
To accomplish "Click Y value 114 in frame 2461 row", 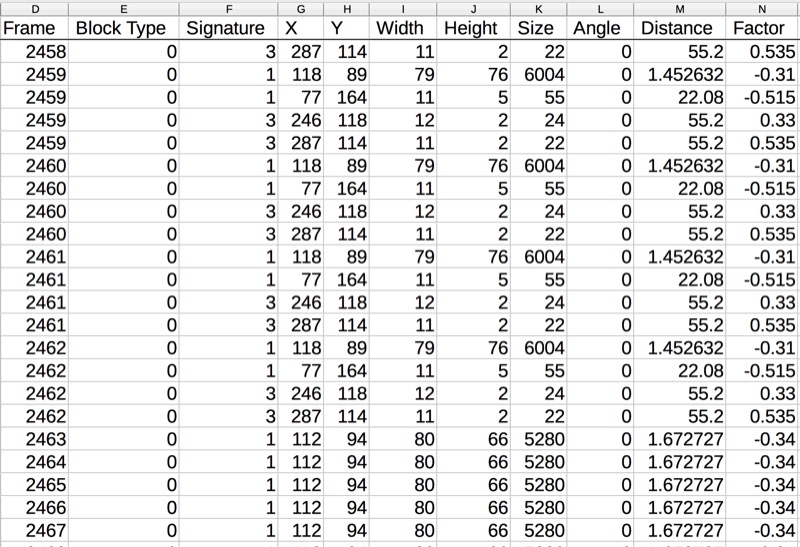I will pos(346,325).
